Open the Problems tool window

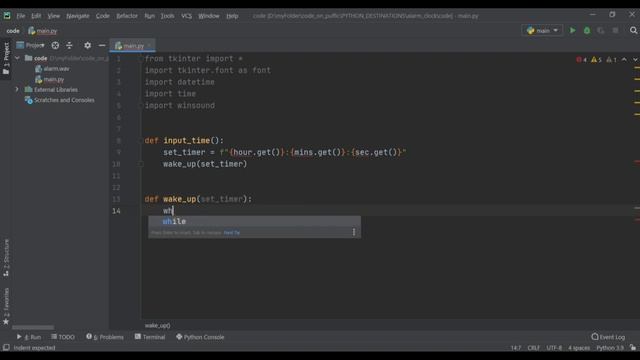tap(104, 337)
